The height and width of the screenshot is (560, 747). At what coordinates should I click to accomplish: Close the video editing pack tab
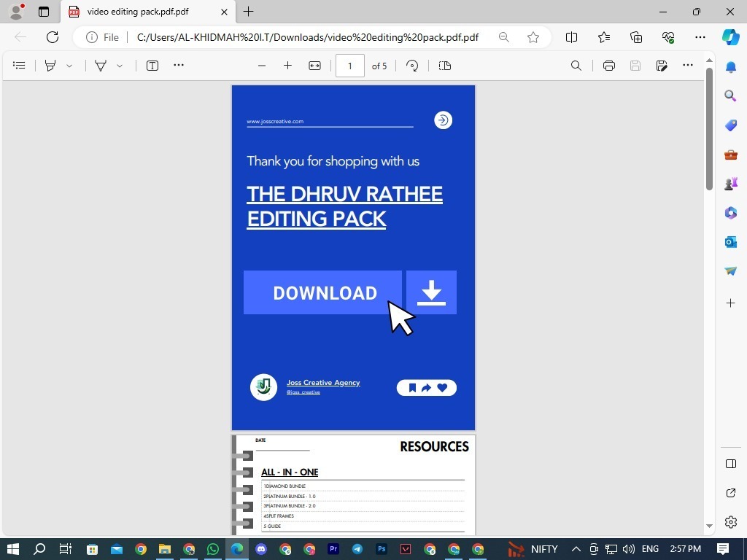pos(225,12)
